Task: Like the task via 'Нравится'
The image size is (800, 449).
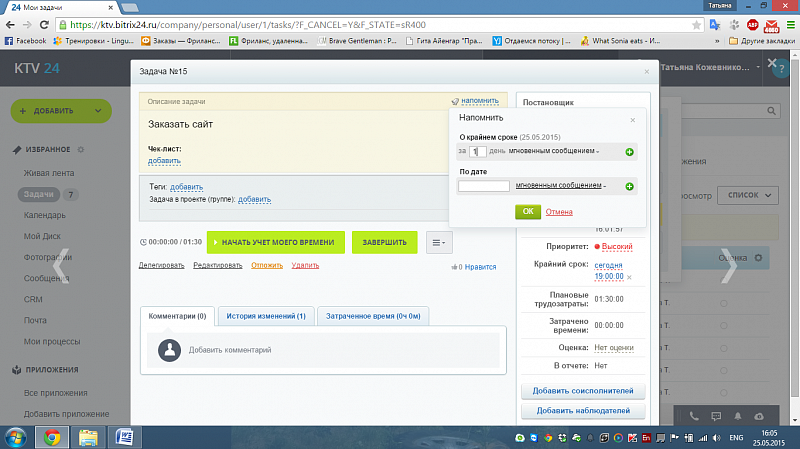Action: click(480, 267)
